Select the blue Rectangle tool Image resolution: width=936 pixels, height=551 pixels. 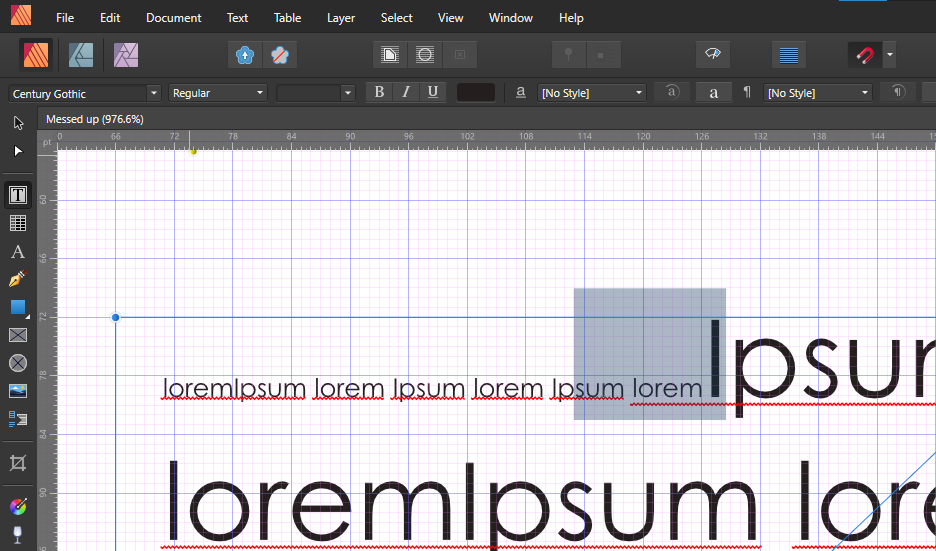(18, 308)
